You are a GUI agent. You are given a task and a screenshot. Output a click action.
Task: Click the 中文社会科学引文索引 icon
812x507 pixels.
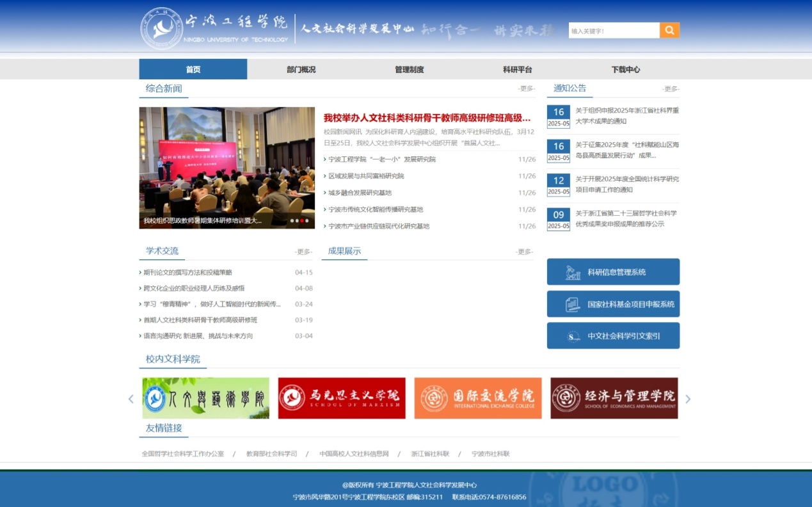573,336
